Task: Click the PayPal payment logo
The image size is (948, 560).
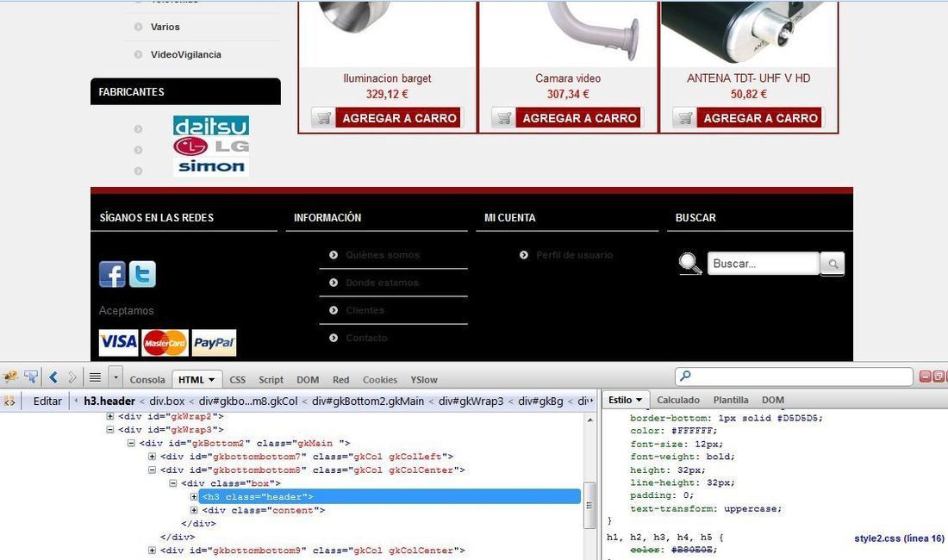Action: coord(214,343)
